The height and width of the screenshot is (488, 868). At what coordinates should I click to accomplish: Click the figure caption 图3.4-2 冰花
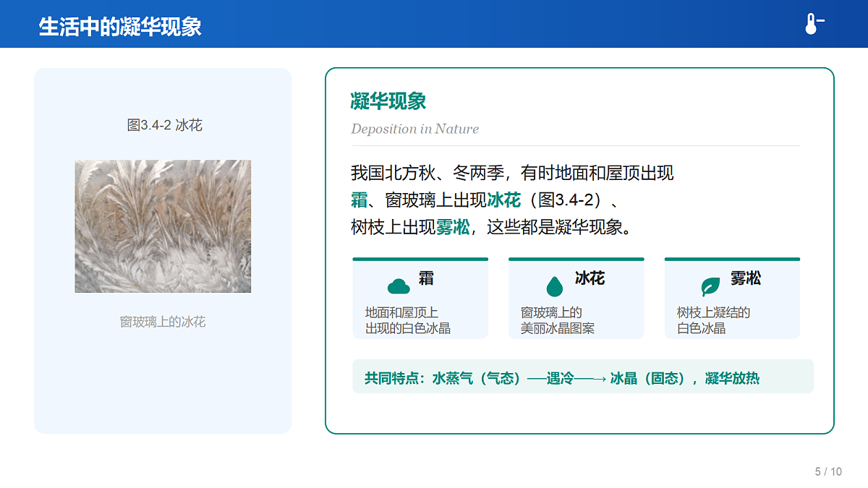click(165, 125)
